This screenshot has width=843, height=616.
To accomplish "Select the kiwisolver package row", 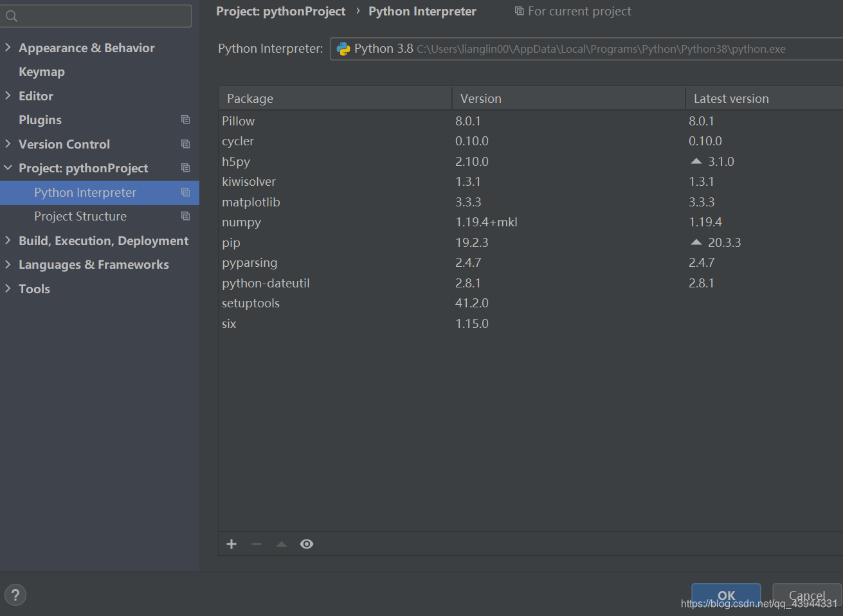I will (530, 181).
